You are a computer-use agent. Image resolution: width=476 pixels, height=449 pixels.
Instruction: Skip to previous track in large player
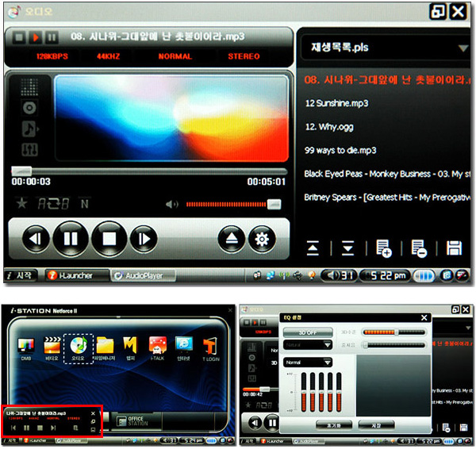(36, 239)
